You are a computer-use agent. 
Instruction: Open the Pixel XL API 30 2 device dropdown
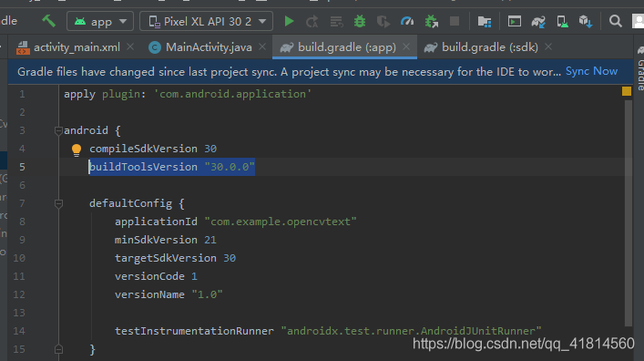coord(206,21)
